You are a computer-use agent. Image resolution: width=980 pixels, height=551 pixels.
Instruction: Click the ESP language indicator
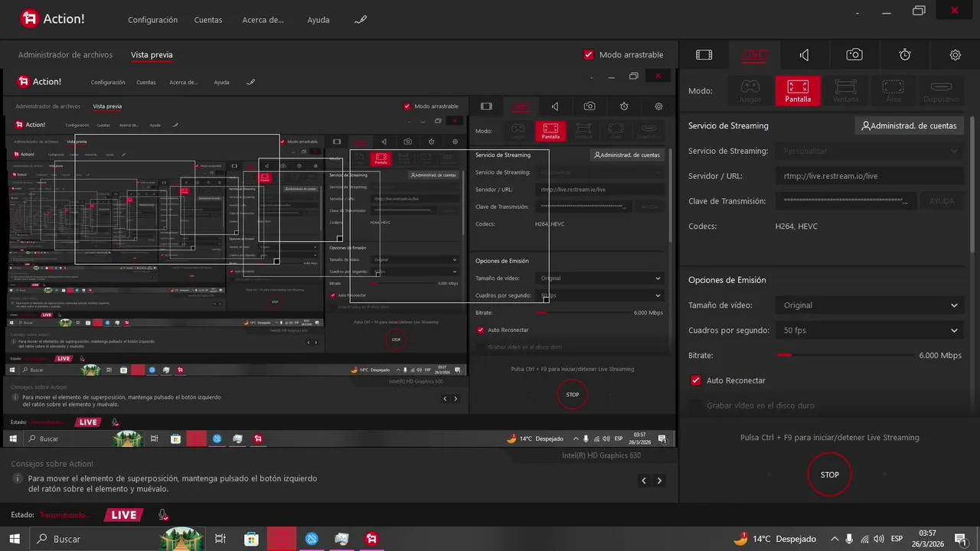point(897,539)
